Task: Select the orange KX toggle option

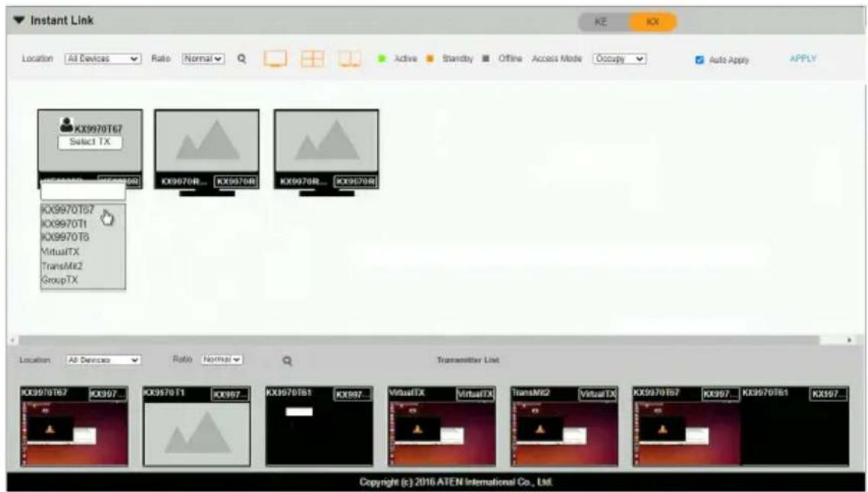Action: (x=653, y=22)
